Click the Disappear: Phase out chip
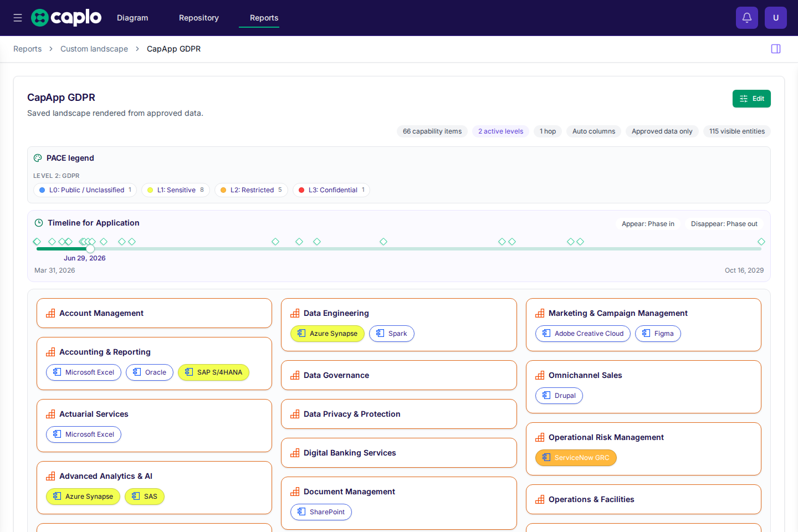Viewport: 798px width, 532px height. coord(724,224)
